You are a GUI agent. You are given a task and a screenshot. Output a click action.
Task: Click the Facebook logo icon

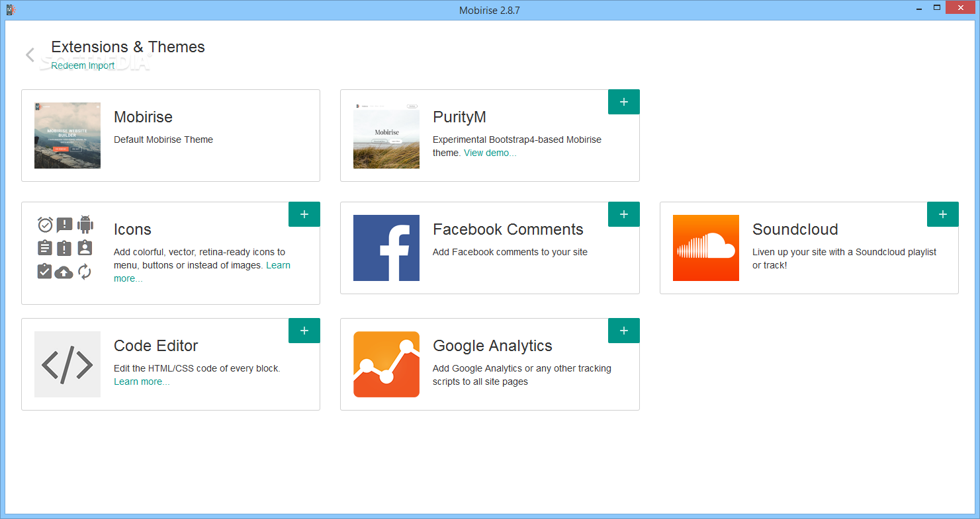386,248
